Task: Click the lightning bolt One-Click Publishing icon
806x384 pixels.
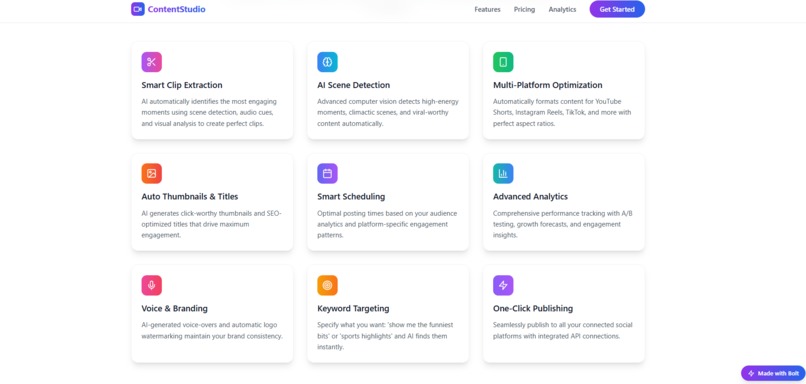Action: click(x=503, y=285)
